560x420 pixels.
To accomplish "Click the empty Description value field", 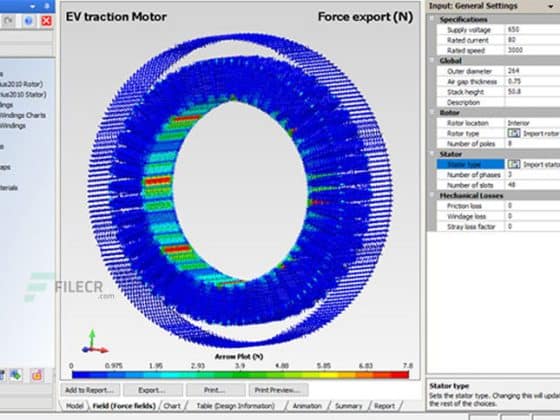I will pyautogui.click(x=532, y=102).
